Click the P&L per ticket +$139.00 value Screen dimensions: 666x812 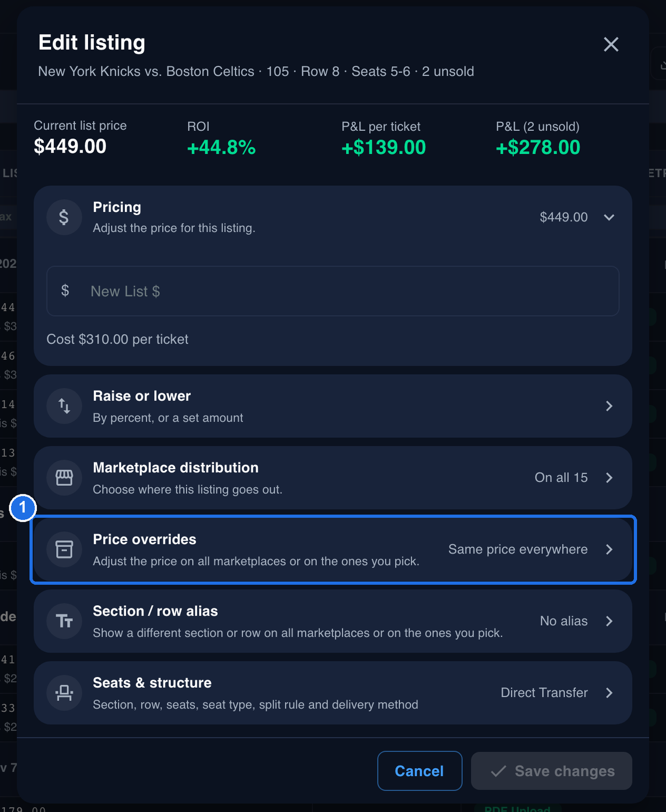point(384,147)
